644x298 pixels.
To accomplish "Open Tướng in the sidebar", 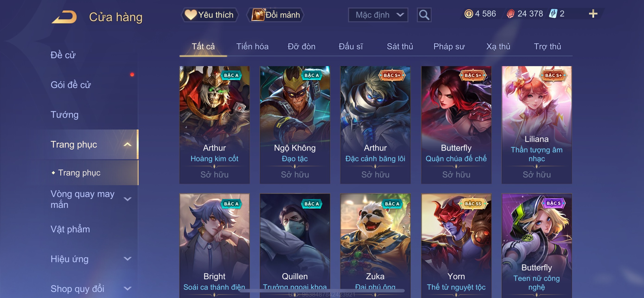I will tap(64, 115).
